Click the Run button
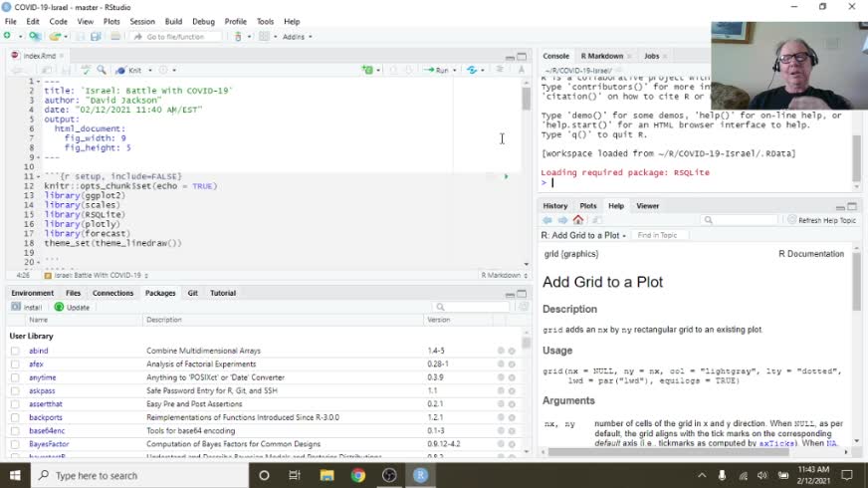This screenshot has width=868, height=488. (x=437, y=71)
